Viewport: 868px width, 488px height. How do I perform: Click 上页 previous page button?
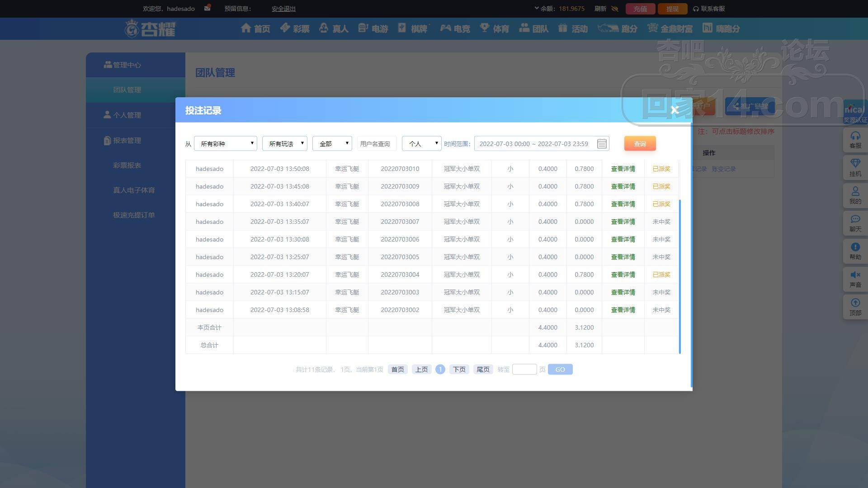pos(422,370)
